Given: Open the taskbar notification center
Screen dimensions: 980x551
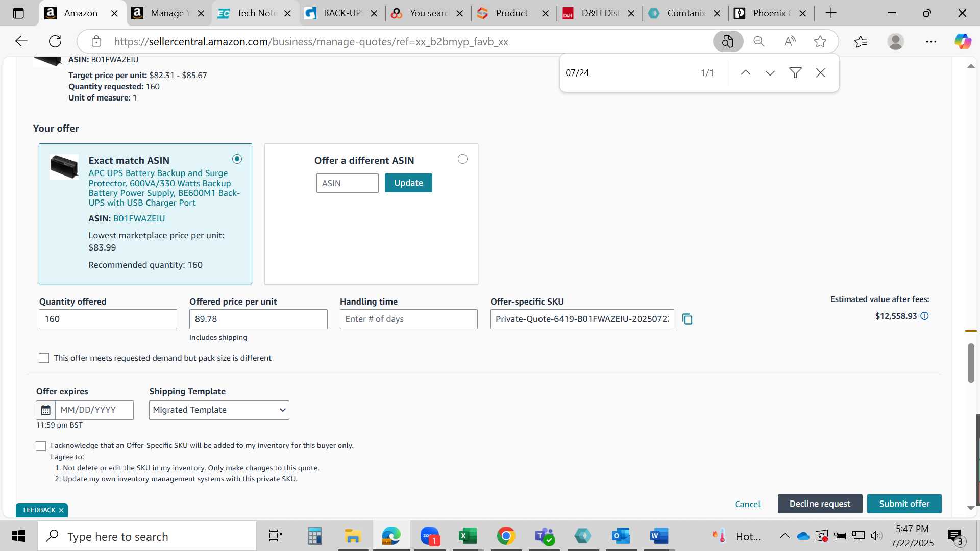Looking at the screenshot, I should pos(955,536).
